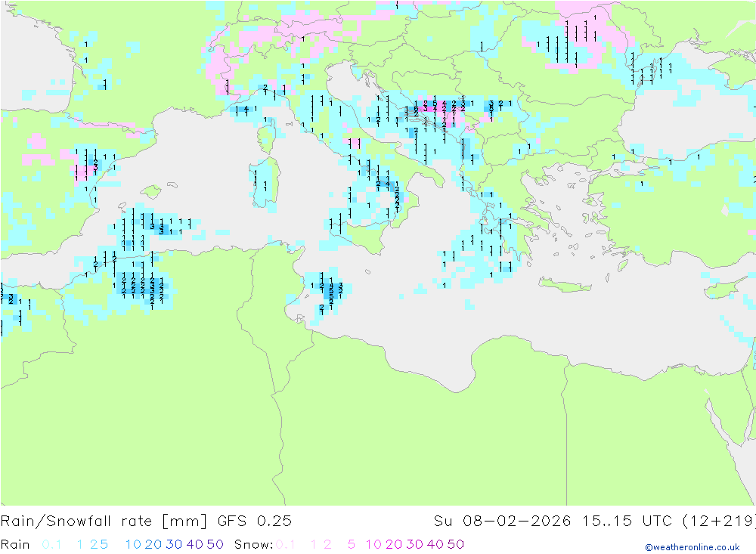Viewport: 756px width, 554px height.
Task: Click the 'Rain/Snowfall rate [mm] GFS 0.25' title
Action: (x=146, y=522)
